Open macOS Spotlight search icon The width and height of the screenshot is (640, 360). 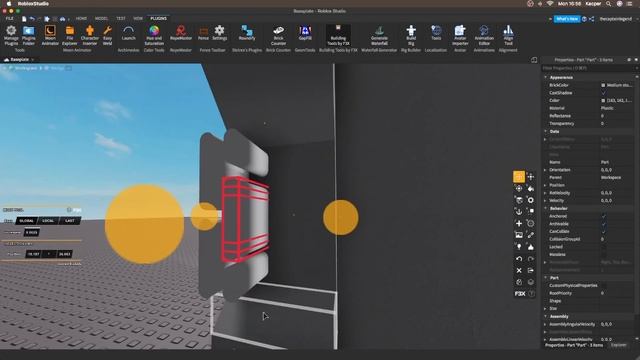coord(609,4)
